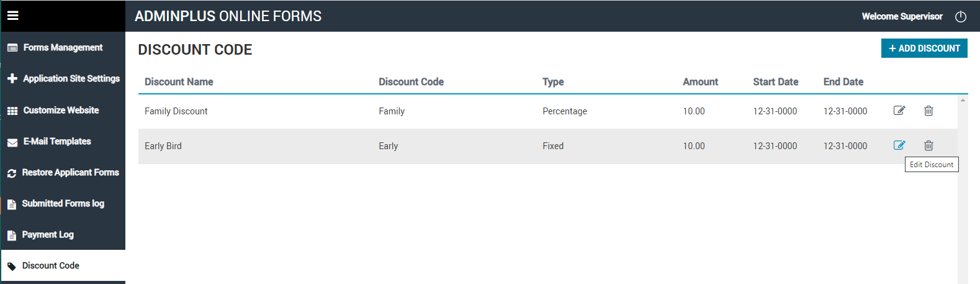The height and width of the screenshot is (284, 980).
Task: Edit the Early Bird discount
Action: point(899,145)
